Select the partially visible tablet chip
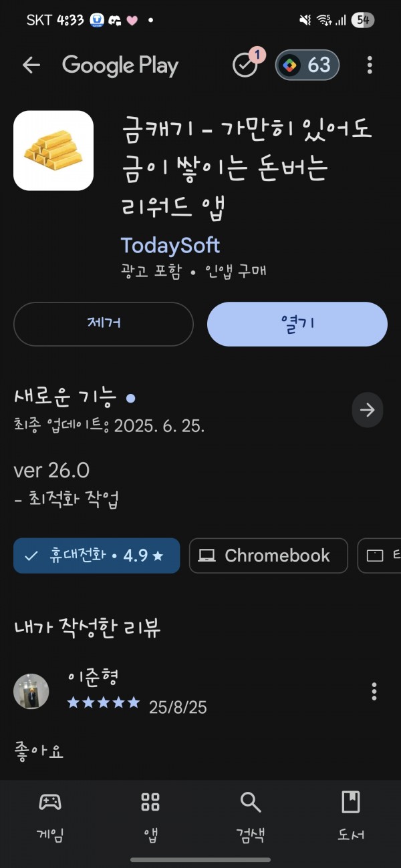Viewport: 401px width, 868px height. tap(380, 556)
